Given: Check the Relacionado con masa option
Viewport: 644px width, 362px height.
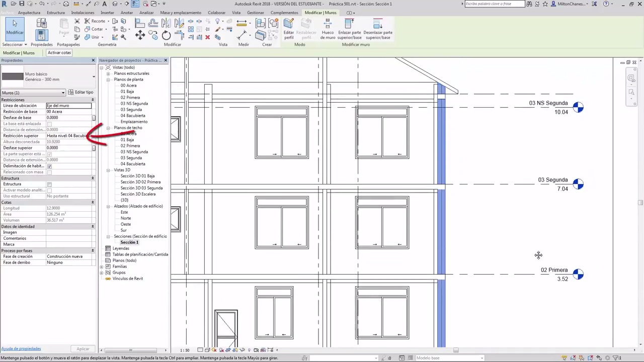Looking at the screenshot, I should coord(49,172).
